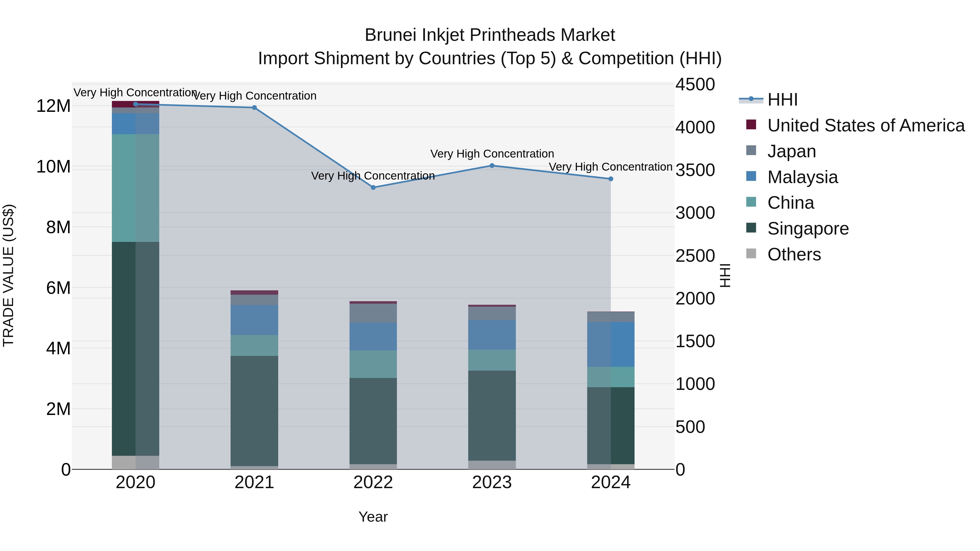Select Malaysia segment in 2023 bar
This screenshot has width=980, height=551.
click(x=492, y=335)
